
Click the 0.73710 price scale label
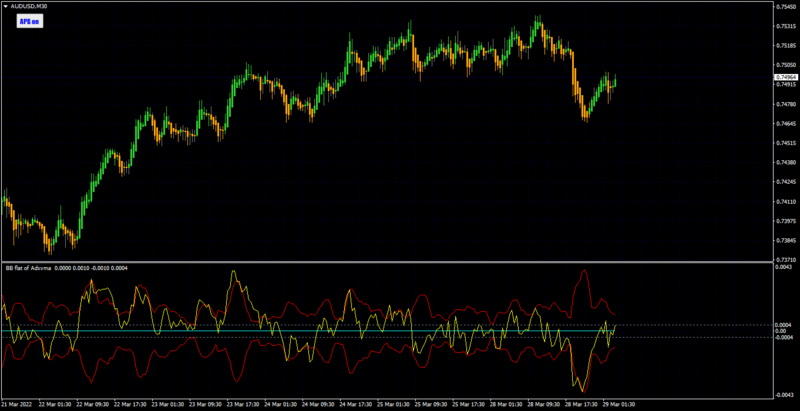[x=786, y=260]
